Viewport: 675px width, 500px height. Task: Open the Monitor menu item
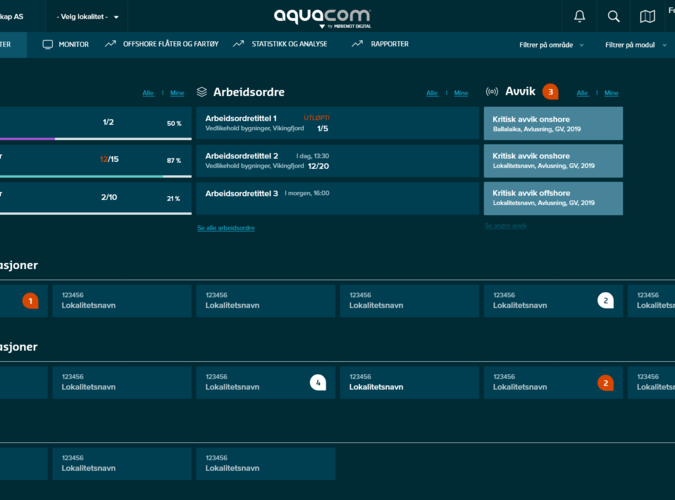click(x=65, y=44)
